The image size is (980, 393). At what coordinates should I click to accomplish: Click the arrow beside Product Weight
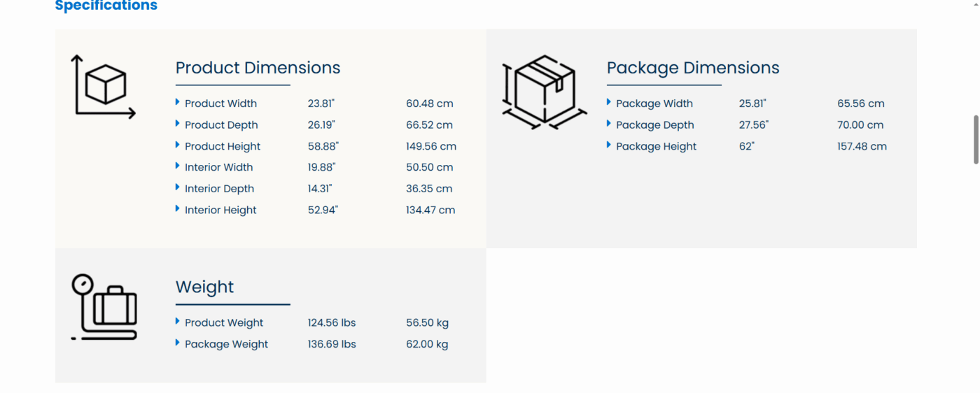point(178,322)
